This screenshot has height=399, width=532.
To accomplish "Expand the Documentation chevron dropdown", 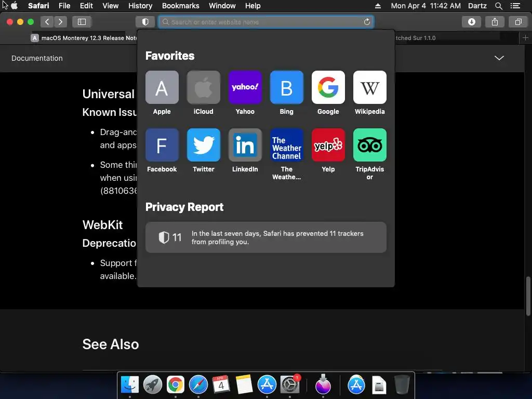I will [x=499, y=58].
